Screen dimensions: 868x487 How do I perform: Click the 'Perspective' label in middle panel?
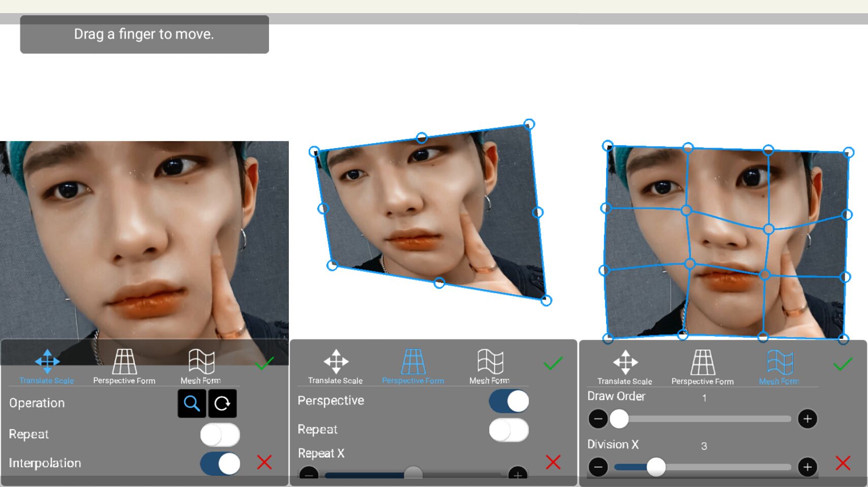331,401
